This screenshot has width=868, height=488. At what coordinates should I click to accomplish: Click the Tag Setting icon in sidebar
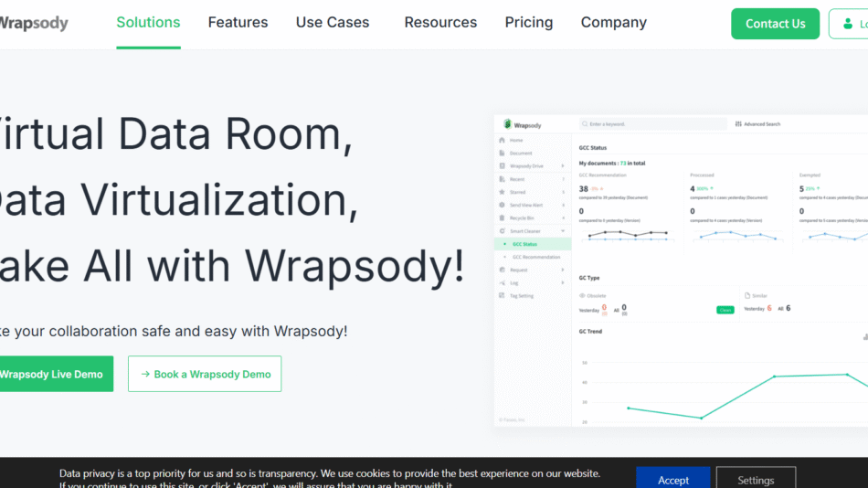pyautogui.click(x=503, y=296)
